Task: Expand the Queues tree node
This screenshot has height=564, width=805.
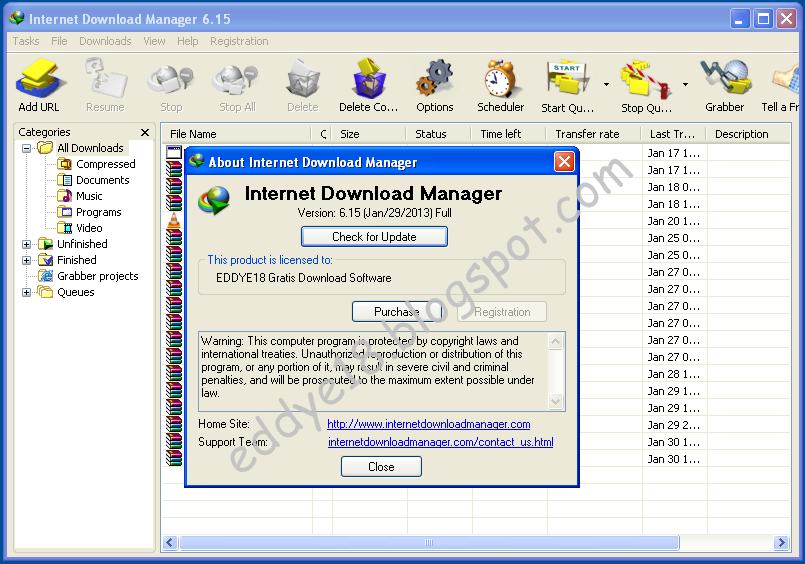Action: click(27, 293)
